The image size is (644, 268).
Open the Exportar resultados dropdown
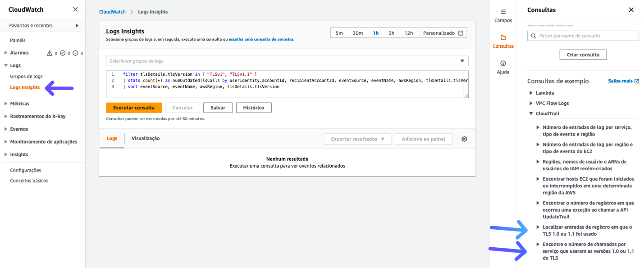tap(357, 139)
